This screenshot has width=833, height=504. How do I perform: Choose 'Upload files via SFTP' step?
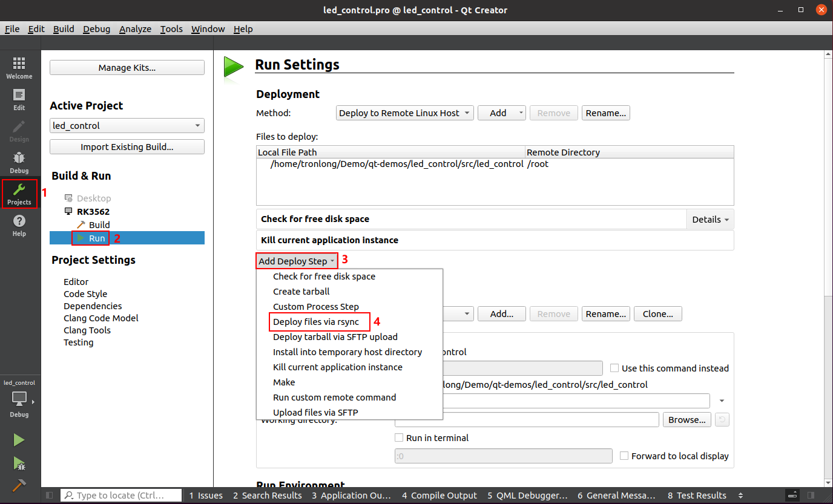[x=315, y=413]
